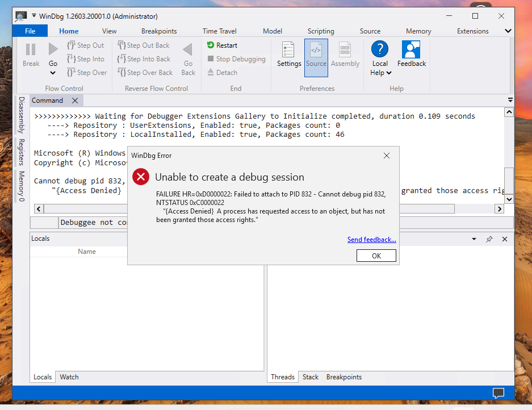Open Command window options dropdown

click(x=510, y=100)
